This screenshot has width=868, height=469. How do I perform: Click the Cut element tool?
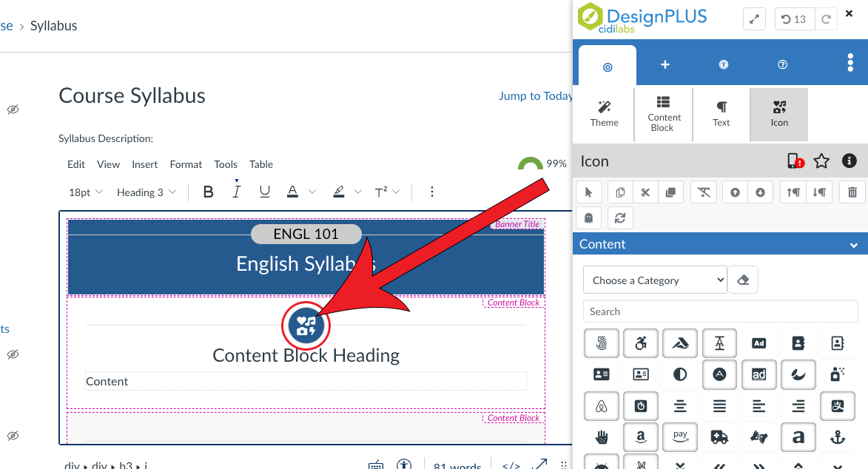click(645, 192)
